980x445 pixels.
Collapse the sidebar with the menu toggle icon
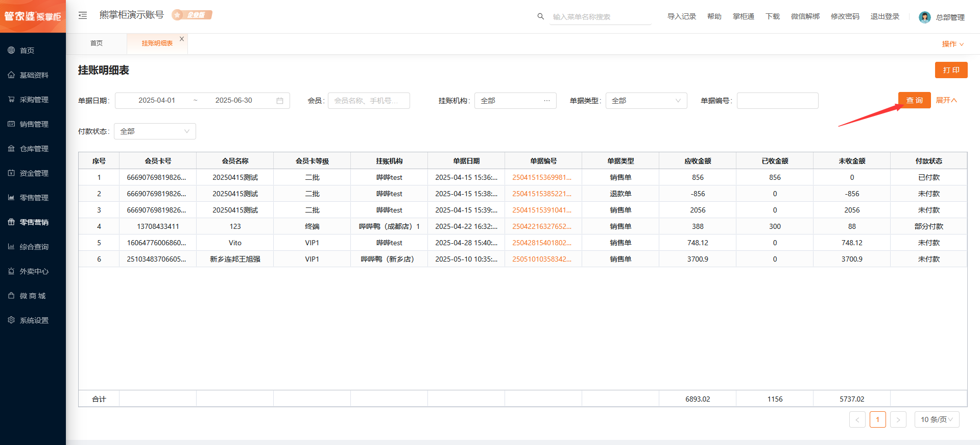pyautogui.click(x=83, y=15)
